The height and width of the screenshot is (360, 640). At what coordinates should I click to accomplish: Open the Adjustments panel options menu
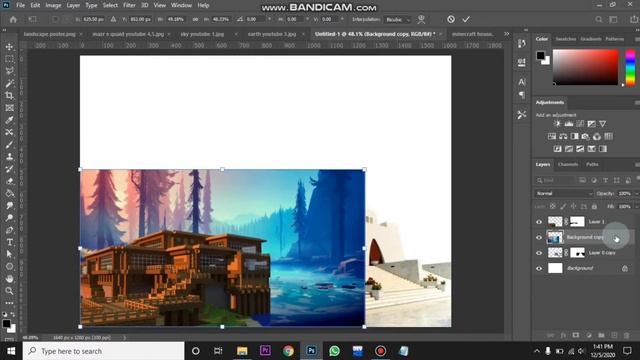637,102
